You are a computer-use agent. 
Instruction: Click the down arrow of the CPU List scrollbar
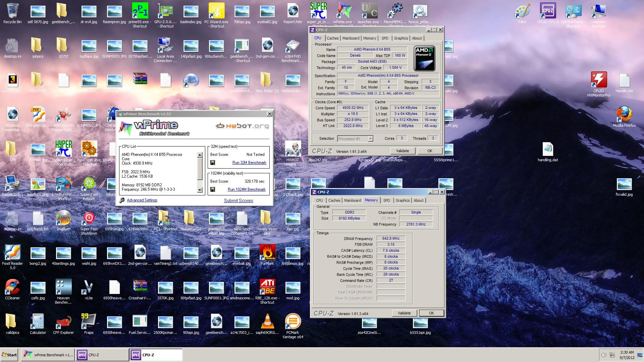coord(200,190)
